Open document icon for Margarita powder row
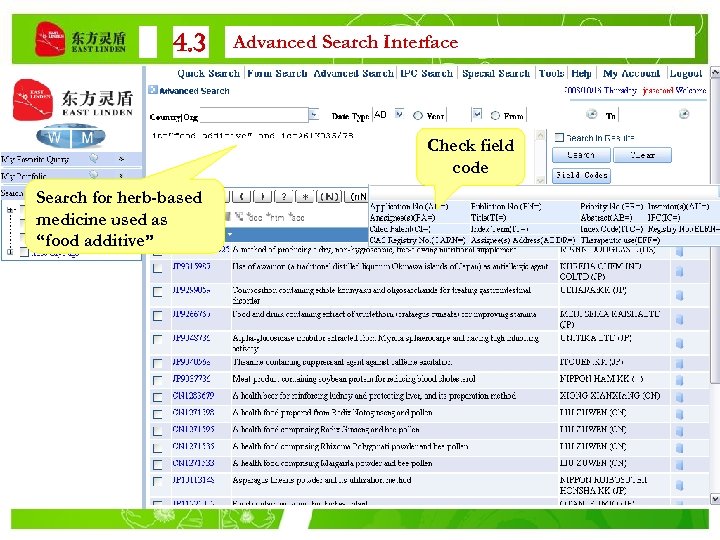This screenshot has height=540, width=720. [680, 464]
